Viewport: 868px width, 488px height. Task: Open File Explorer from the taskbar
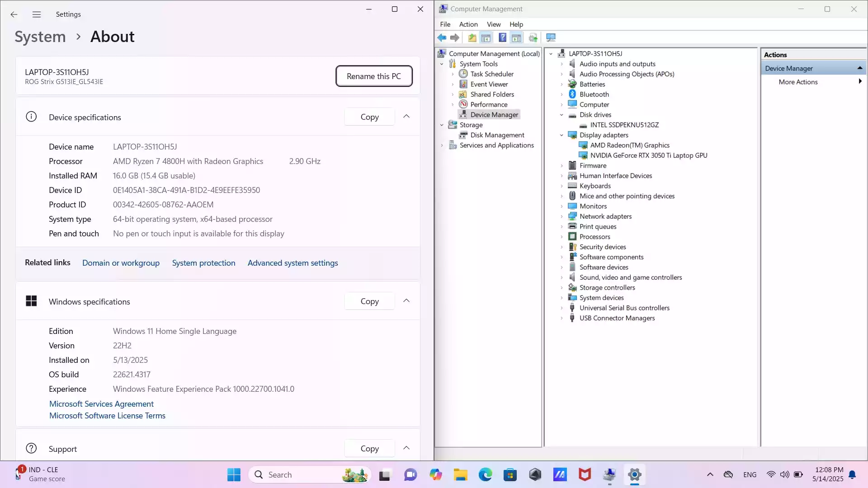461,475
